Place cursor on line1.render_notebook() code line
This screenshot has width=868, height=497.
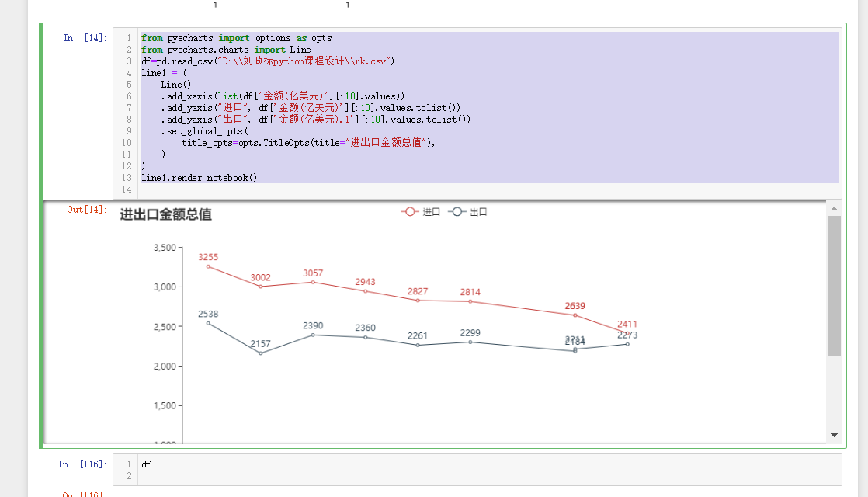click(200, 178)
